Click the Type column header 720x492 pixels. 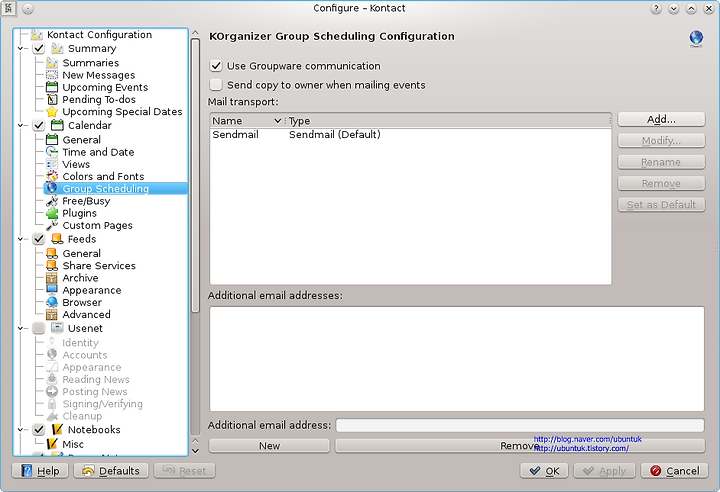(x=448, y=121)
